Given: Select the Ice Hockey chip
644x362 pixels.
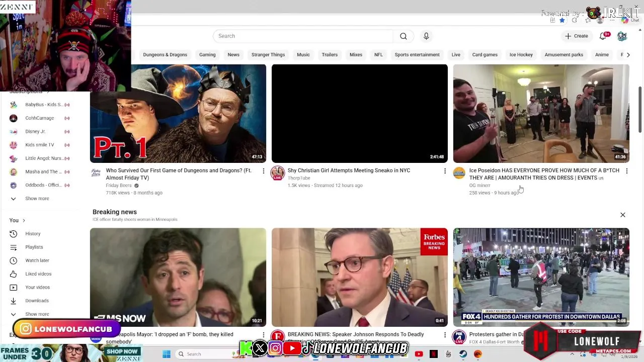Looking at the screenshot, I should coord(521,55).
